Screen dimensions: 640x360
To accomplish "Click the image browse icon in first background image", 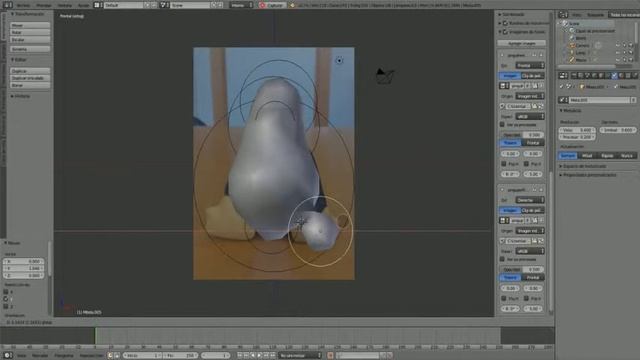I will (504, 86).
